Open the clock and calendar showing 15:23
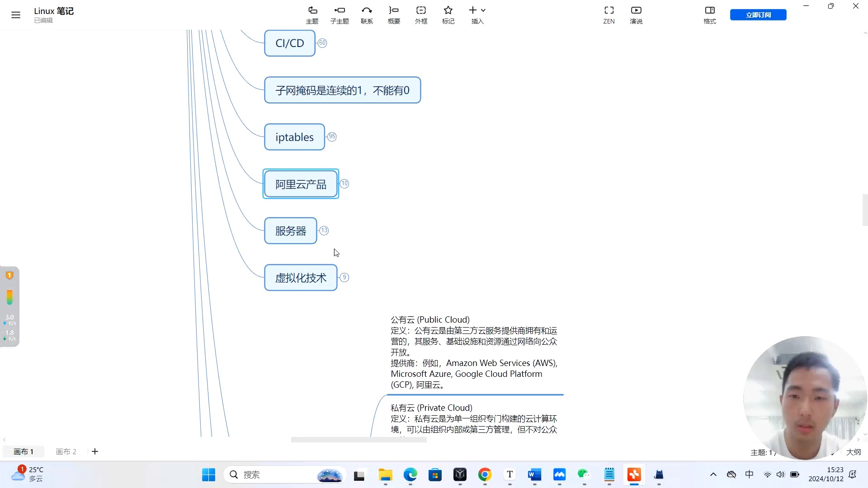The height and width of the screenshot is (488, 868). (x=826, y=474)
